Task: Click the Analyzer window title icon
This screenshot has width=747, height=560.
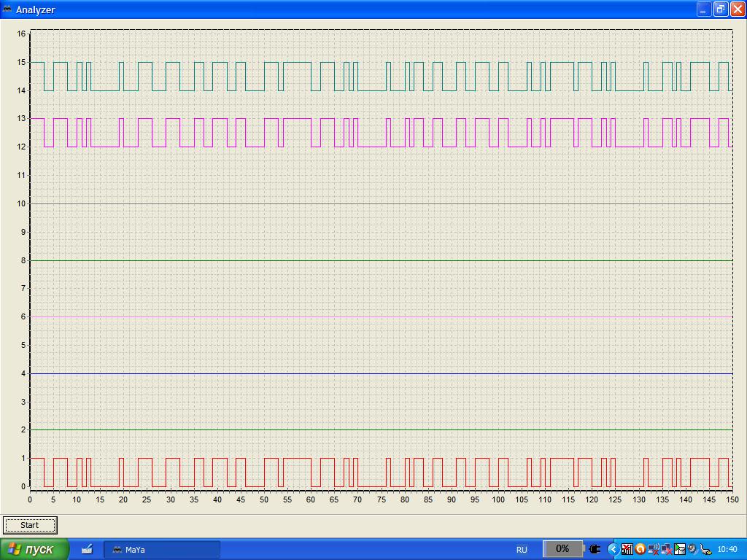Action: coord(7,9)
